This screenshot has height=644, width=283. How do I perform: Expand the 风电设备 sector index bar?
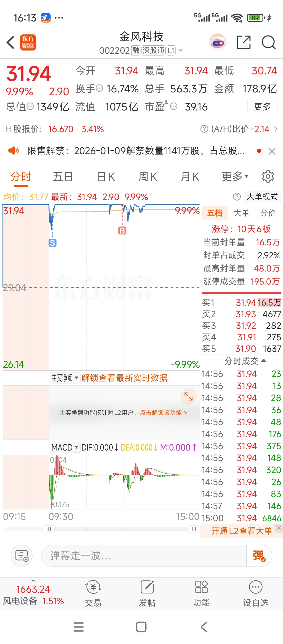pyautogui.click(x=33, y=594)
